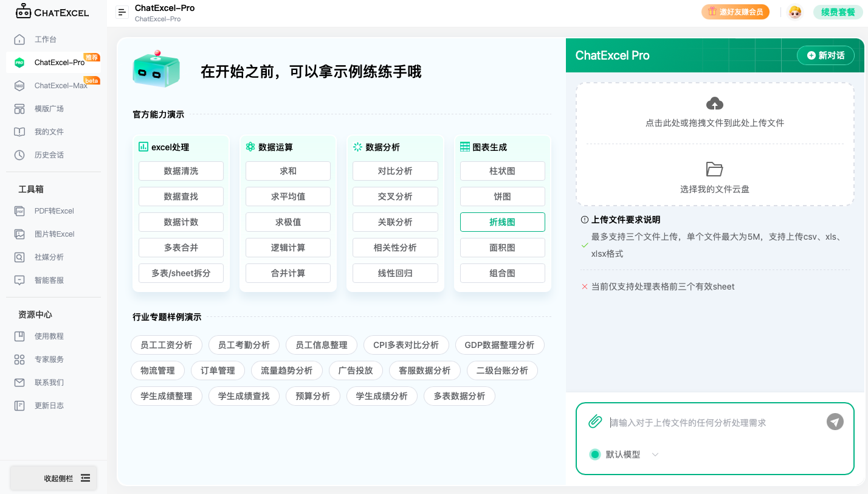Click the 新对话 button
The height and width of the screenshot is (494, 868).
tap(825, 55)
